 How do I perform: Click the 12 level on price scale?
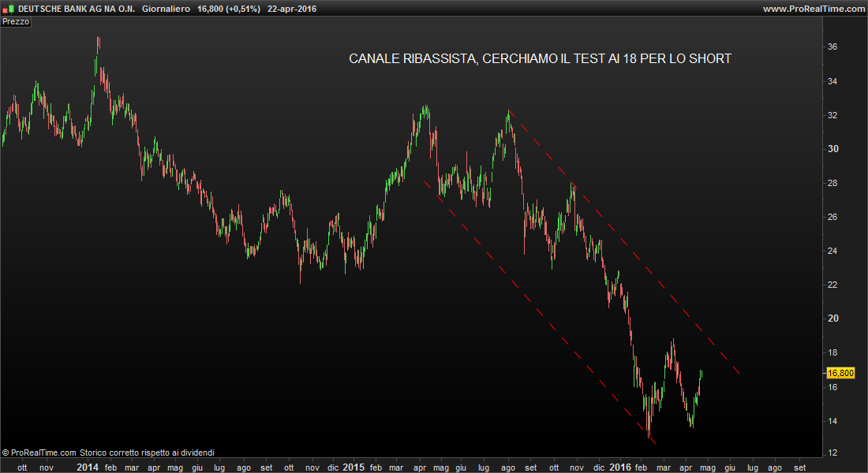832,453
